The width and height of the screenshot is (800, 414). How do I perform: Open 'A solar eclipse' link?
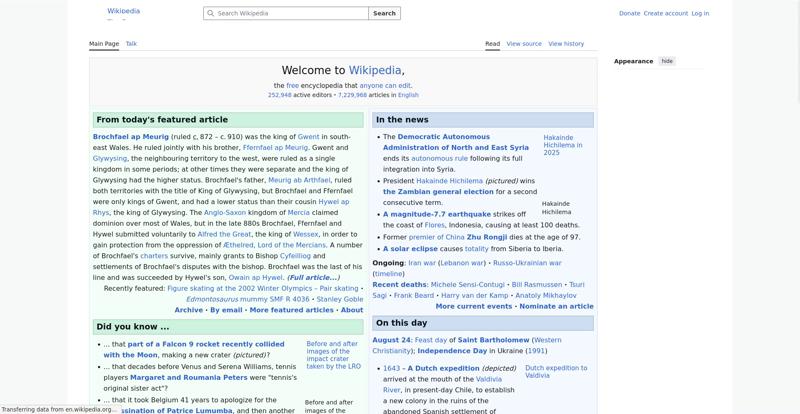pyautogui.click(x=410, y=249)
